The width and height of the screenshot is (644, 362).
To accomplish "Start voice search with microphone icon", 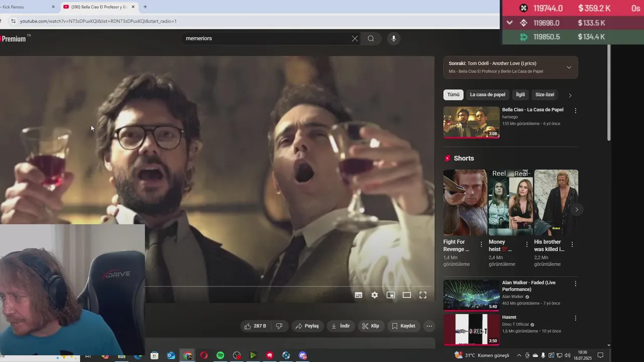I will point(393,39).
